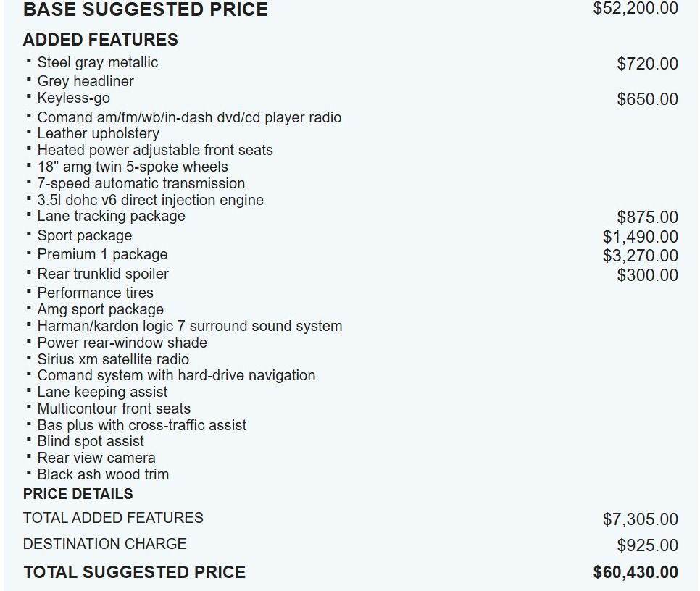Select the Blind spot assist item
Viewport: 700px width, 591px height.
tap(91, 442)
